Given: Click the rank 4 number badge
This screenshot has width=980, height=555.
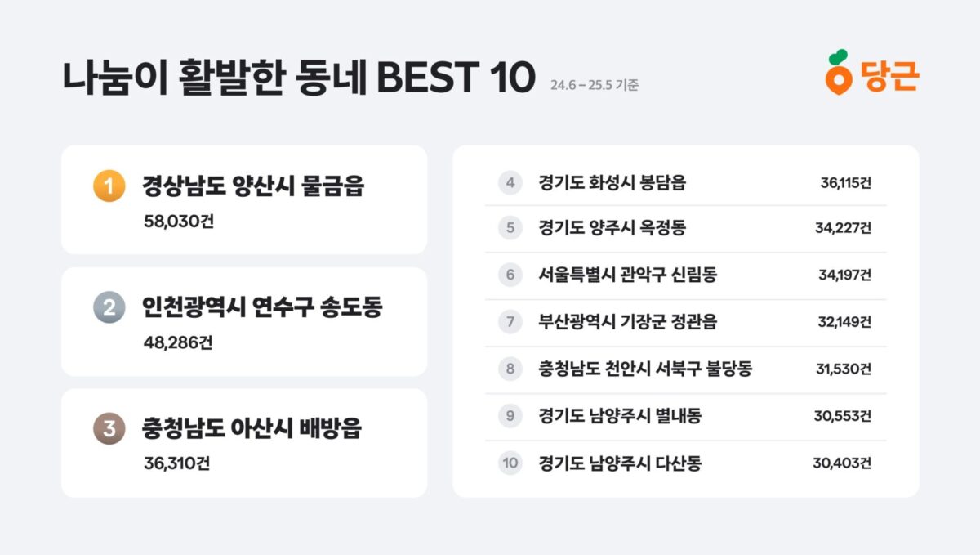Looking at the screenshot, I should [510, 182].
